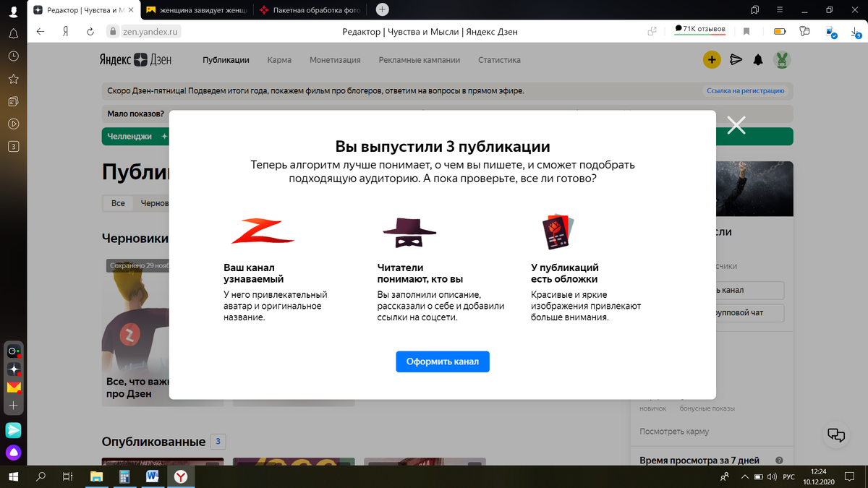Launch Alice voice assistant in sidebar

click(x=14, y=453)
